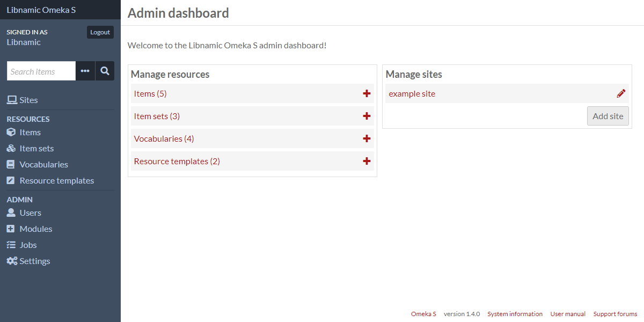Image resolution: width=644 pixels, height=322 pixels.
Task: Open the Resource templates (2) link
Action: click(x=177, y=161)
